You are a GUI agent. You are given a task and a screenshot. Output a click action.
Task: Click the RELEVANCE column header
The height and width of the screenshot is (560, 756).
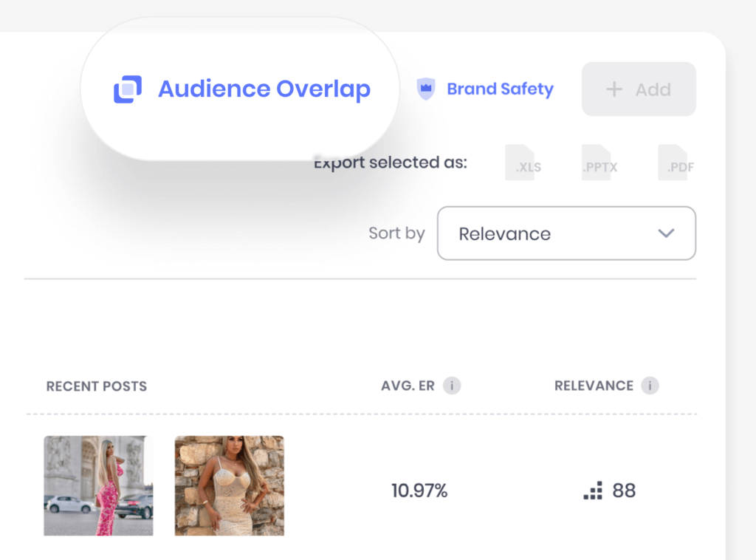point(594,386)
